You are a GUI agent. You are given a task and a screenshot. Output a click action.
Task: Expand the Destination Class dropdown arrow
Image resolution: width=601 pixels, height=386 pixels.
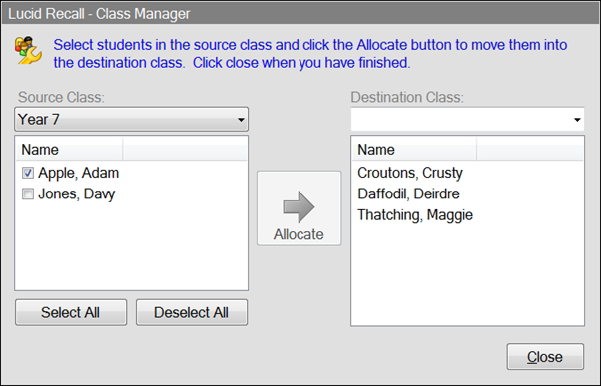(577, 120)
